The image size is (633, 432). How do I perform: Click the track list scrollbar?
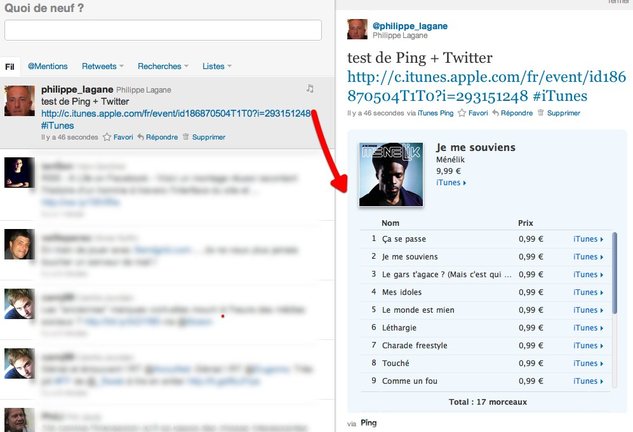[614, 270]
